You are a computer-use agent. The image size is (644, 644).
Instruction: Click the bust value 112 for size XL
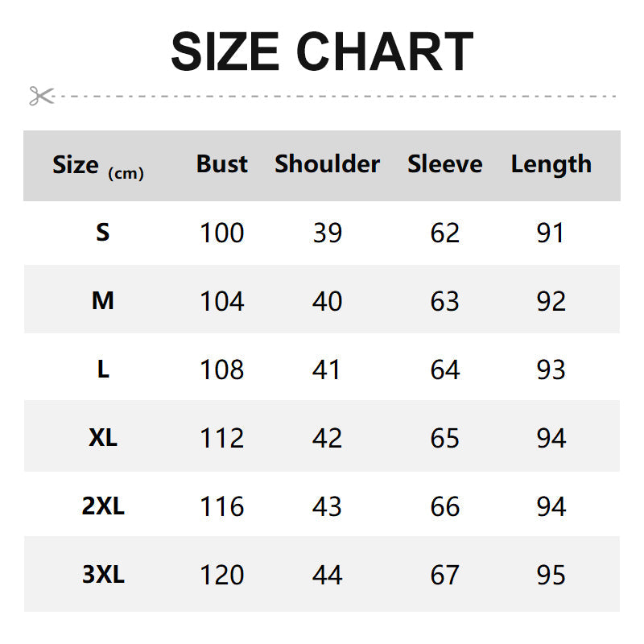coord(222,438)
